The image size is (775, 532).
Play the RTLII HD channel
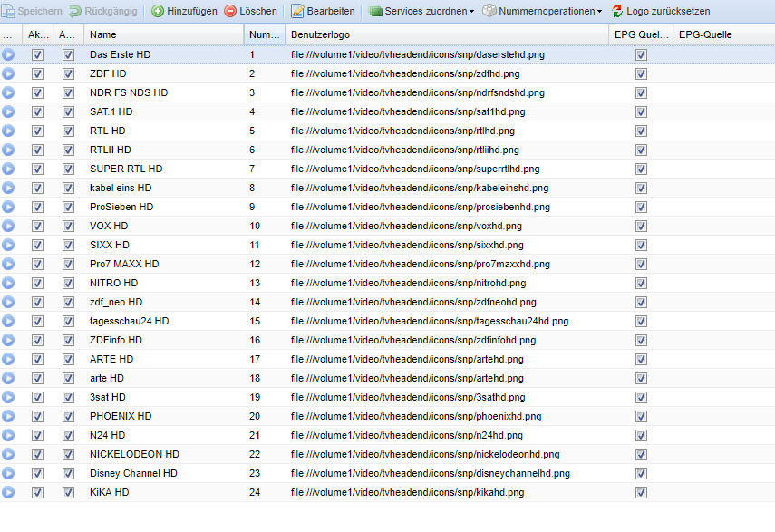coord(8,150)
